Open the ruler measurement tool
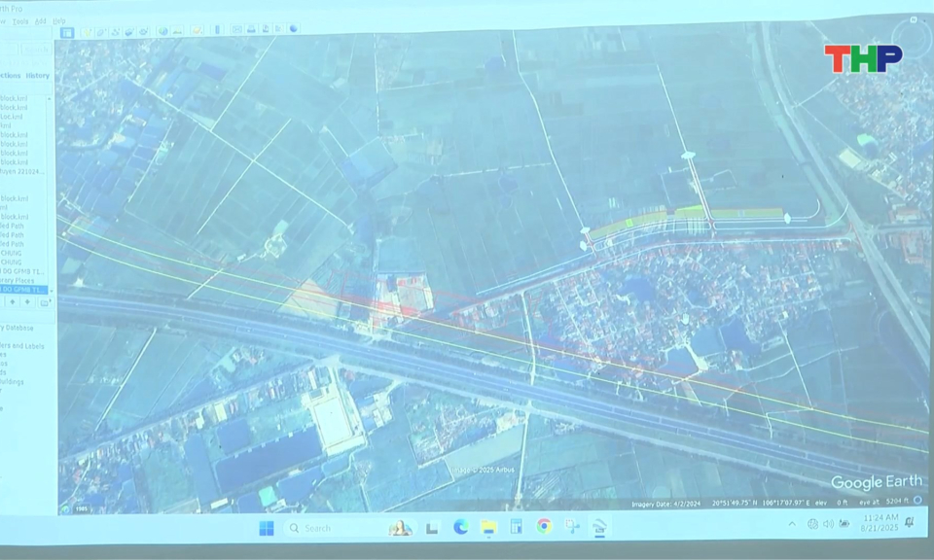The width and height of the screenshot is (934, 560). pyautogui.click(x=217, y=31)
